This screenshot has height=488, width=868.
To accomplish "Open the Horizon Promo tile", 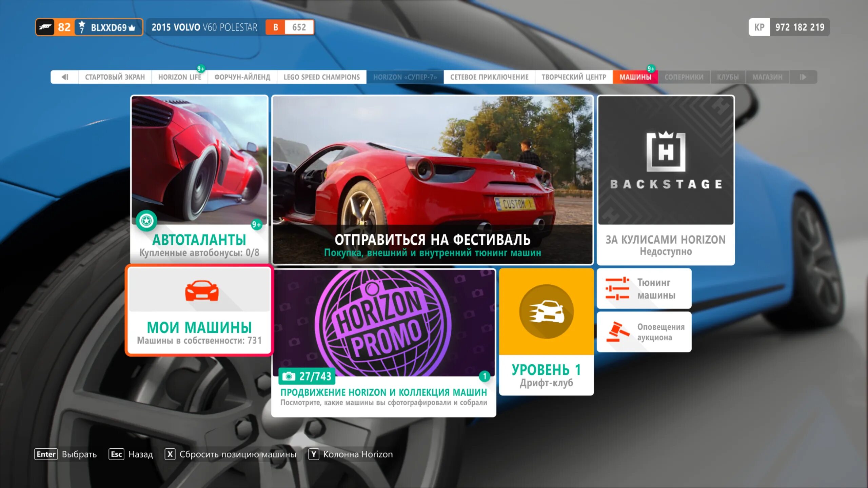I will [x=383, y=342].
